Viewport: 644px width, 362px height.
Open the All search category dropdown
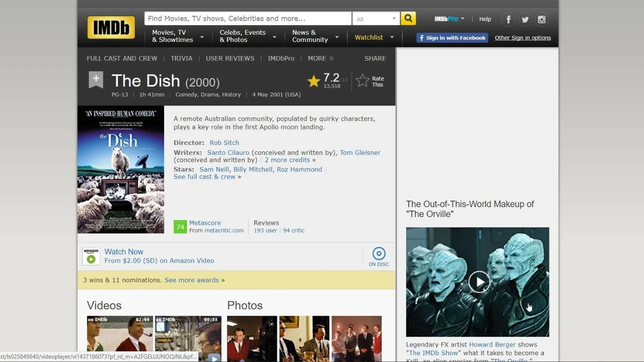376,19
